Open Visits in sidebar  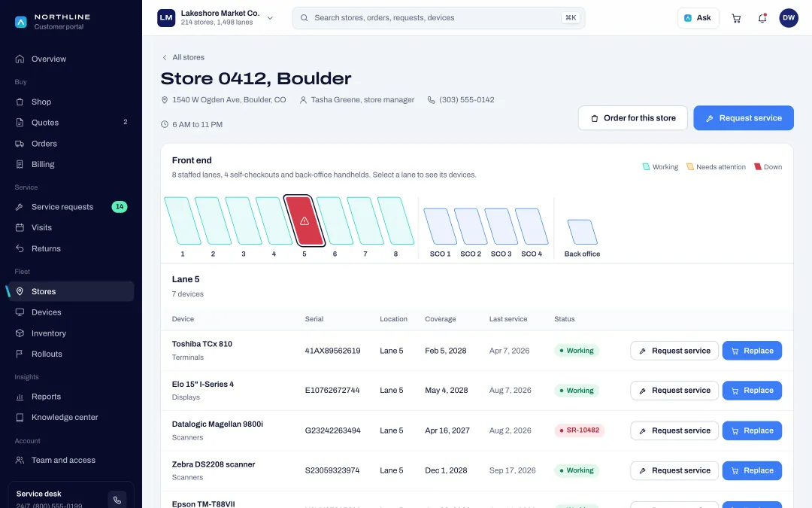pyautogui.click(x=71, y=227)
